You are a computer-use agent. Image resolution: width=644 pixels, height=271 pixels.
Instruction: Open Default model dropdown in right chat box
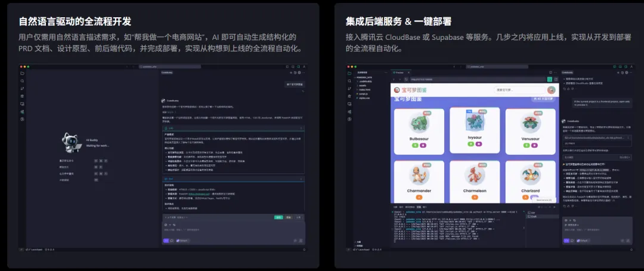(583, 241)
